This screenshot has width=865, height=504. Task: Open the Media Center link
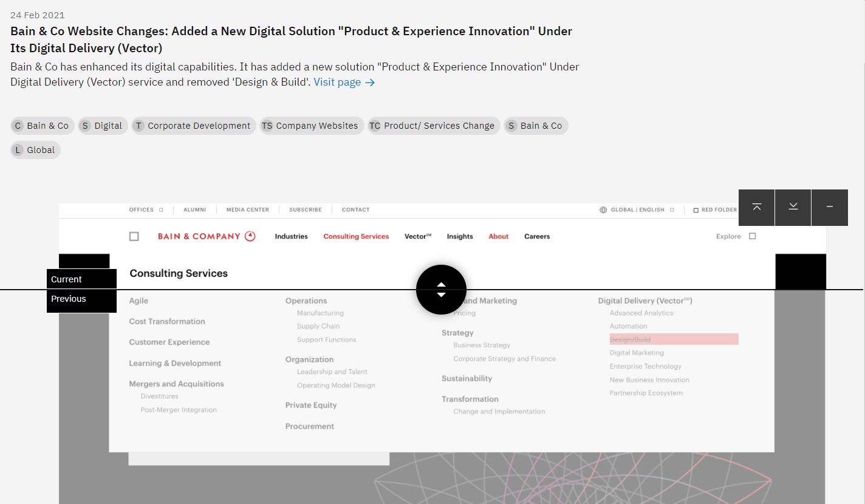click(247, 209)
